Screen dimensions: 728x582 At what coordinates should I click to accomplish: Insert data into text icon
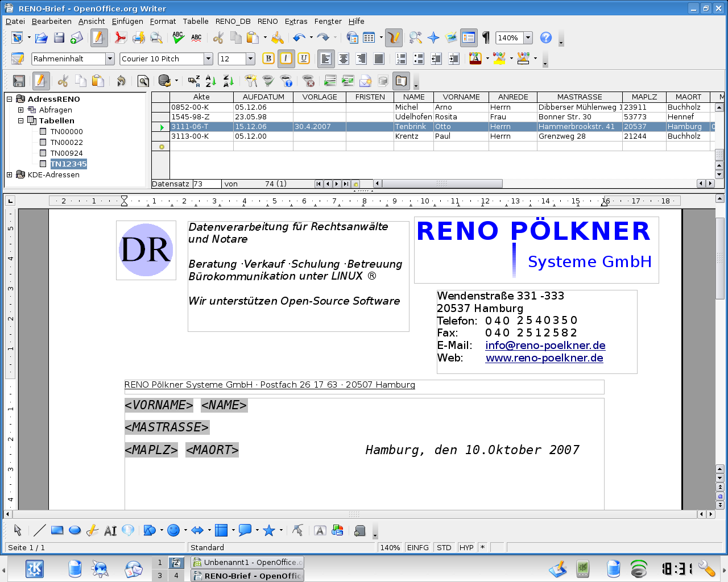[330, 81]
